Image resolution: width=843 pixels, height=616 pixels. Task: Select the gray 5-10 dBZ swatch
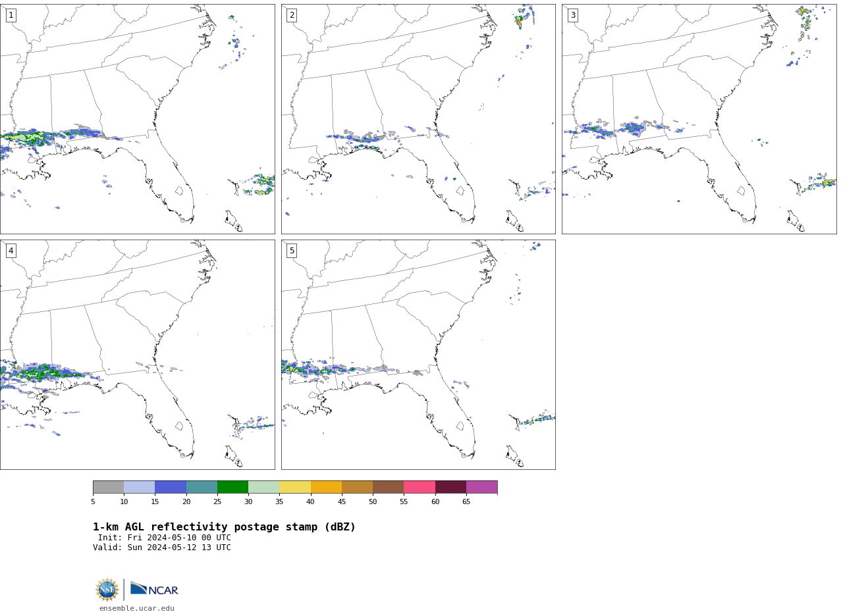pos(108,487)
